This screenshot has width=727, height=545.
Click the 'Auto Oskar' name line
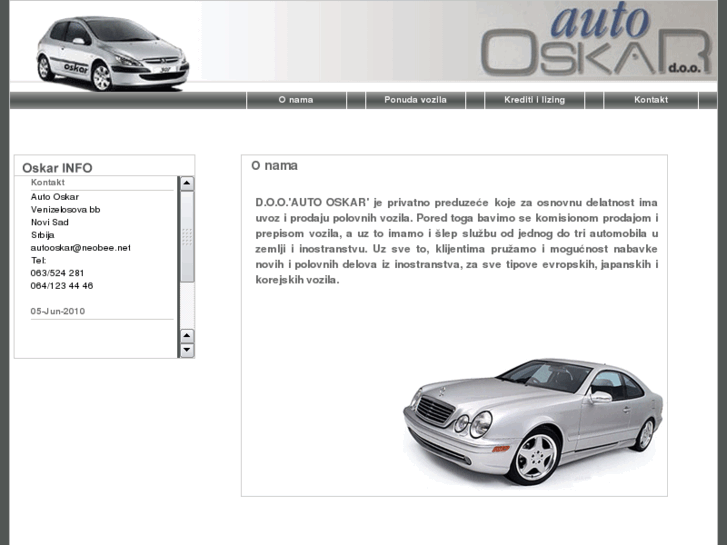point(55,197)
